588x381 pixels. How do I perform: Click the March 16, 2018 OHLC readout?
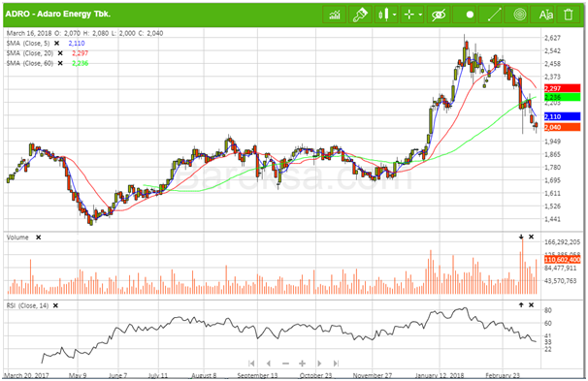(84, 33)
